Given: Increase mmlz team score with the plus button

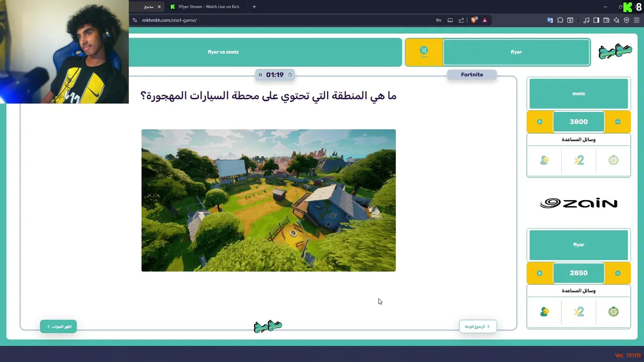Looking at the screenshot, I should [539, 122].
